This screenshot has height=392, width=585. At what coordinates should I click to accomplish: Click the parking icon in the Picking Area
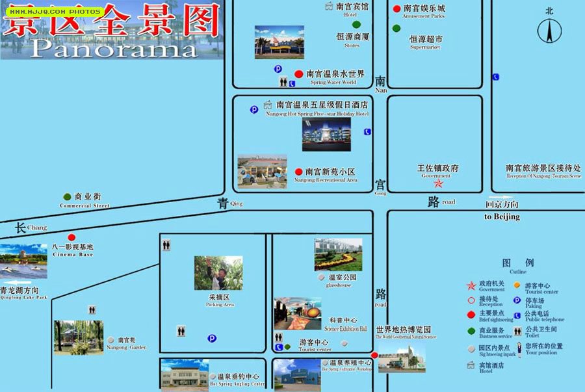point(212,338)
